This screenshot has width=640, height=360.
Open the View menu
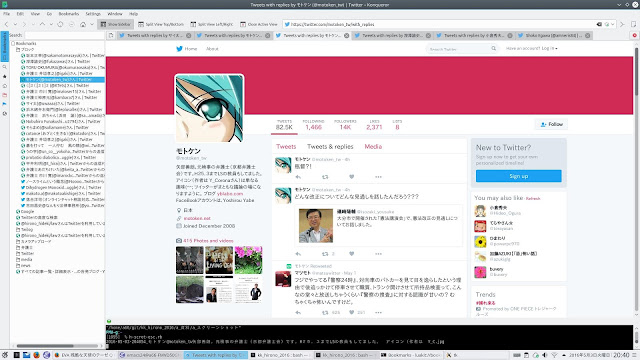[35, 14]
